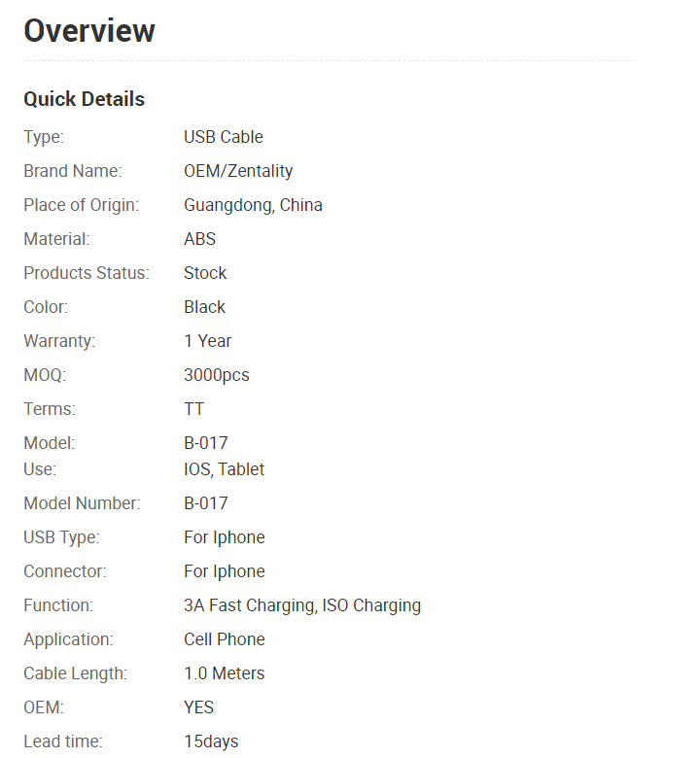The image size is (700, 758).
Task: Click the Model Number label
Action: pyautogui.click(x=83, y=503)
